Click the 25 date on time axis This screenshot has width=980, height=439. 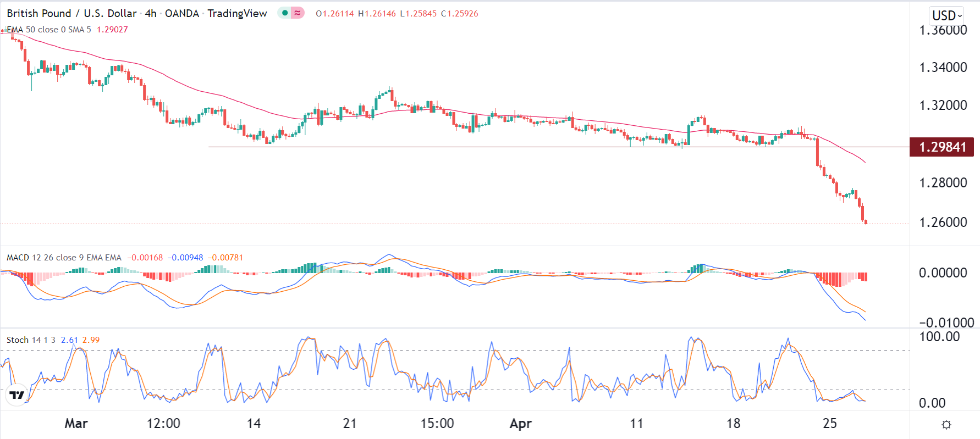click(829, 424)
